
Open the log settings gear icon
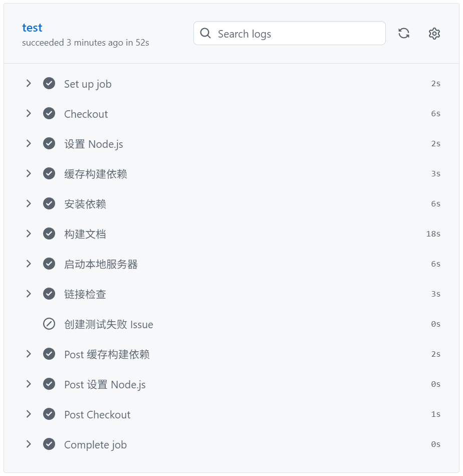(x=434, y=33)
